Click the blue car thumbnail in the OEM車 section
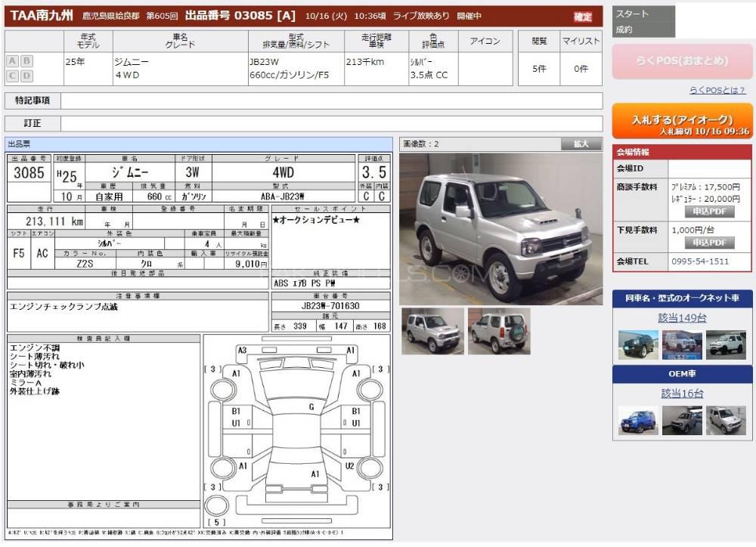Screen dimensions: 756x547 (637, 420)
